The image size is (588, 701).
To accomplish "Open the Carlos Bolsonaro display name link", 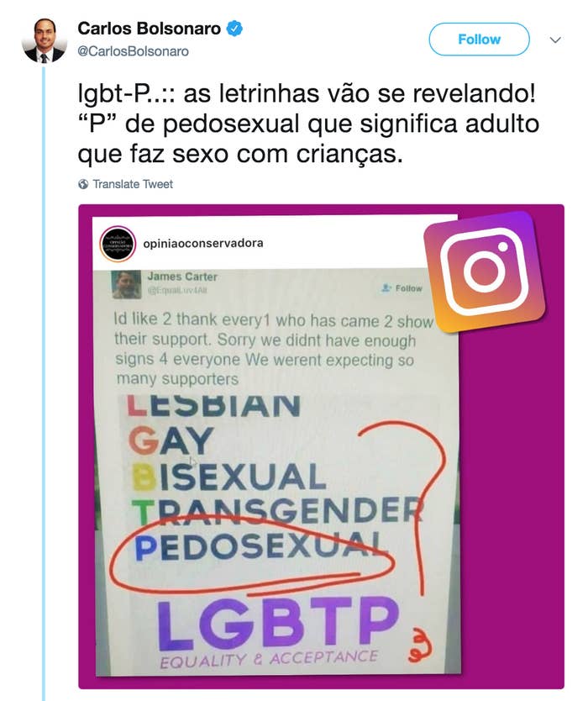I will click(150, 29).
